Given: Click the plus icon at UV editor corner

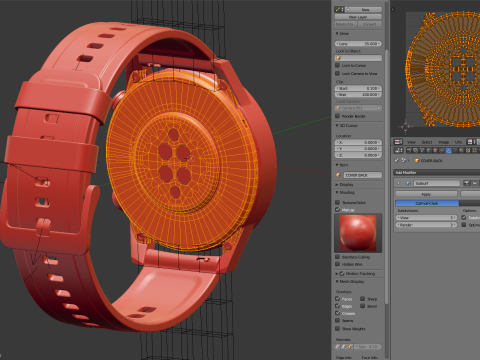Looking at the screenshot, I should [x=393, y=9].
